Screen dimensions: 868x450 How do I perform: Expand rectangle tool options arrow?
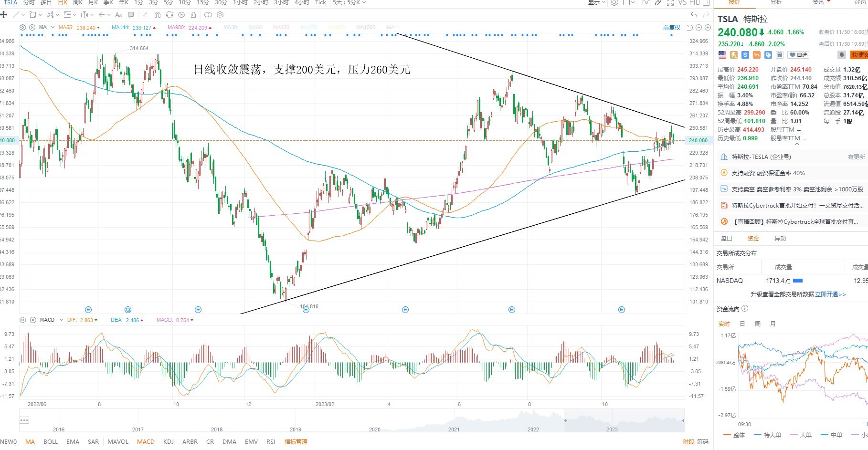point(40,15)
